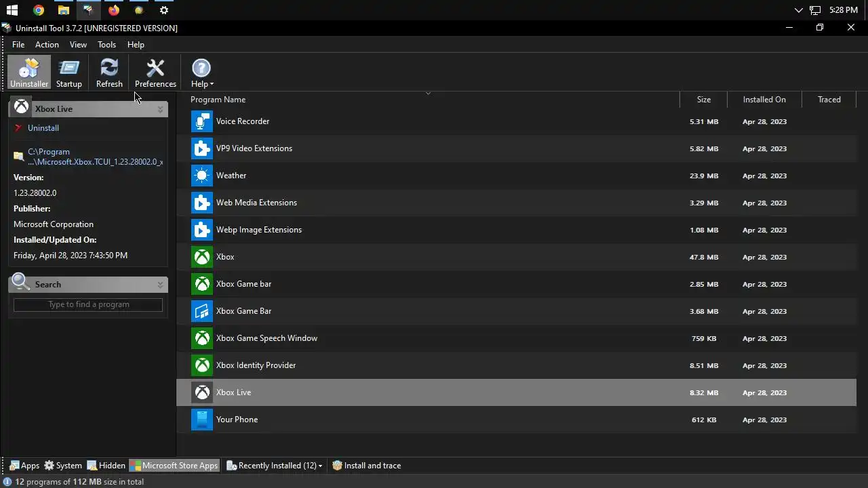Click the Xbox app icon at 47.8 MB
The image size is (868, 488).
pyautogui.click(x=202, y=257)
